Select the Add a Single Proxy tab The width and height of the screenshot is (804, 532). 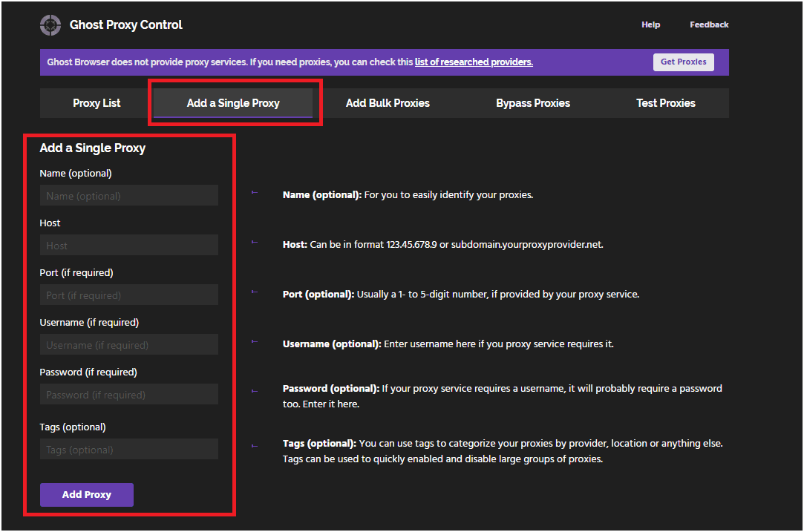click(x=234, y=102)
